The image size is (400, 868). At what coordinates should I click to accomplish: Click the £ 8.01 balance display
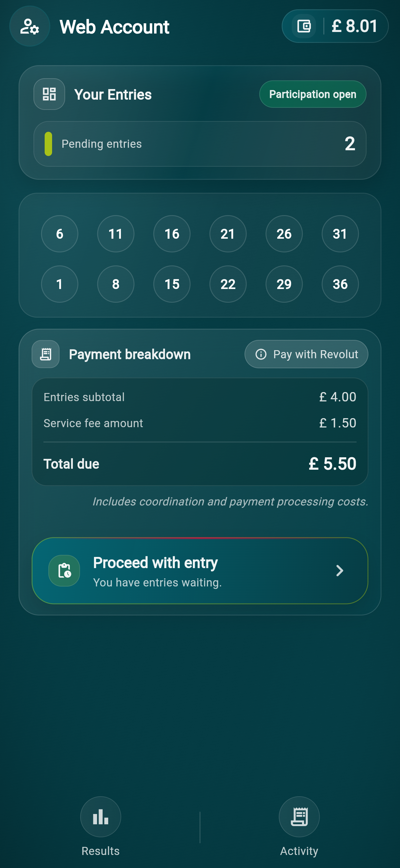click(354, 26)
